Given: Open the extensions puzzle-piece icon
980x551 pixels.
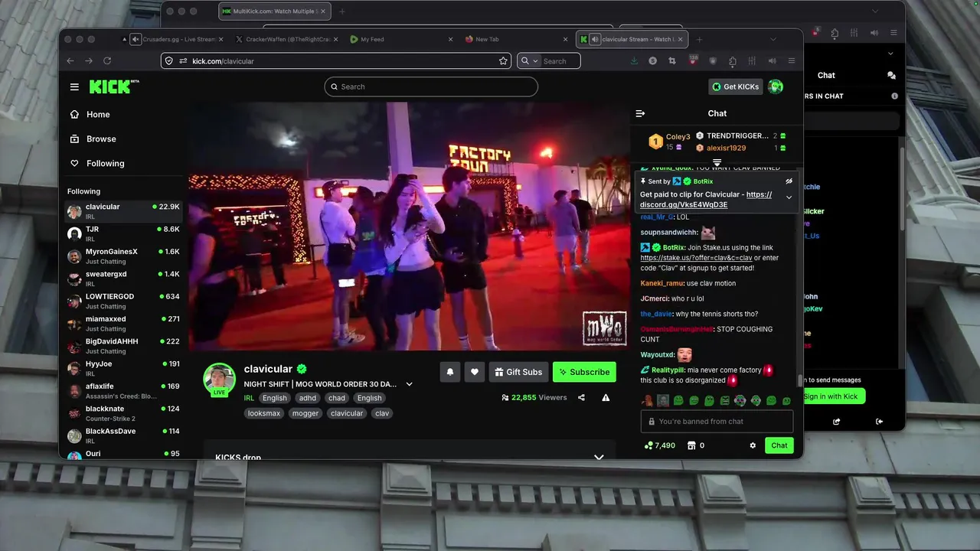Looking at the screenshot, I should pyautogui.click(x=733, y=60).
